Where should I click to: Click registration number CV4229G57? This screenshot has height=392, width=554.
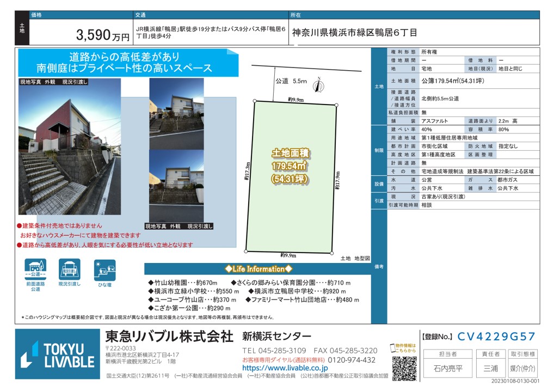(x=496, y=336)
